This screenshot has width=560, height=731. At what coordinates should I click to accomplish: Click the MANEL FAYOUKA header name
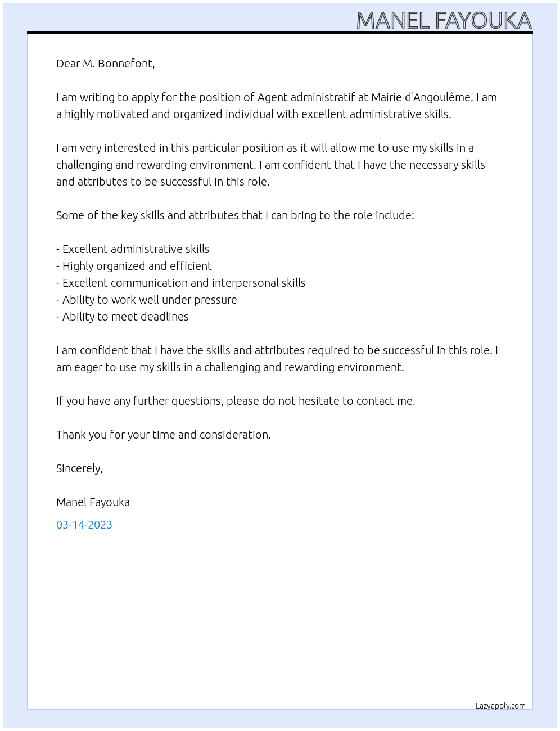pos(444,20)
